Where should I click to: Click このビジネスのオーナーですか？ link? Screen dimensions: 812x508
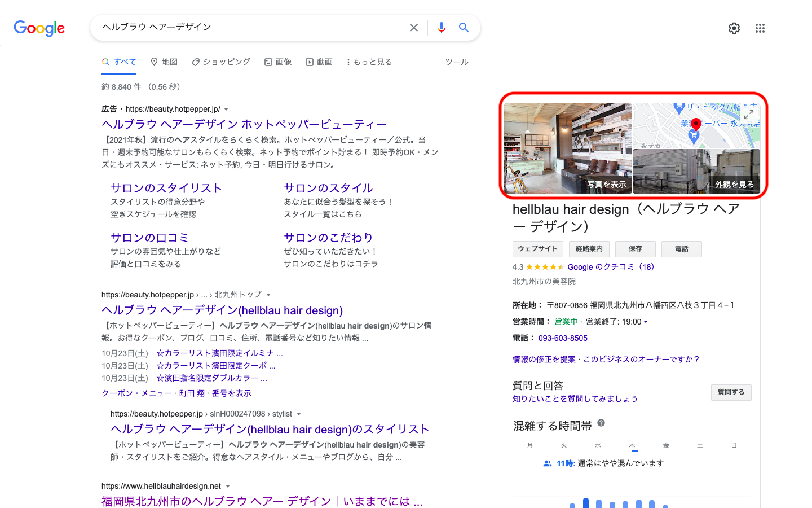[642, 360]
